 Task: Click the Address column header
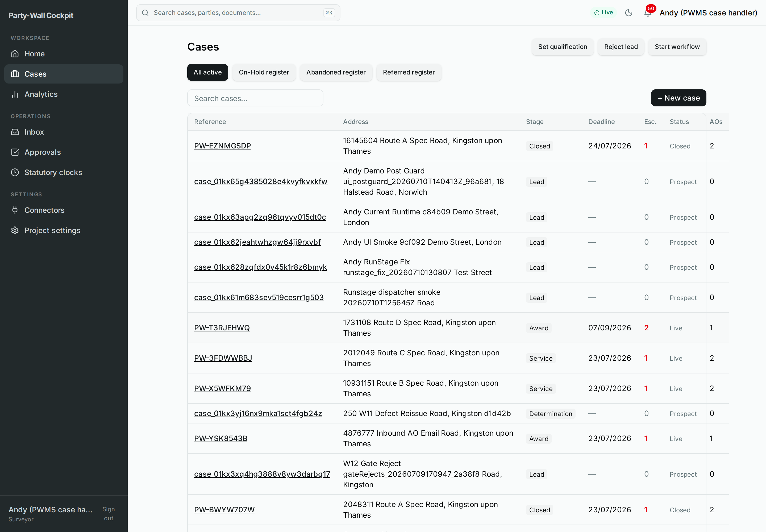(356, 122)
